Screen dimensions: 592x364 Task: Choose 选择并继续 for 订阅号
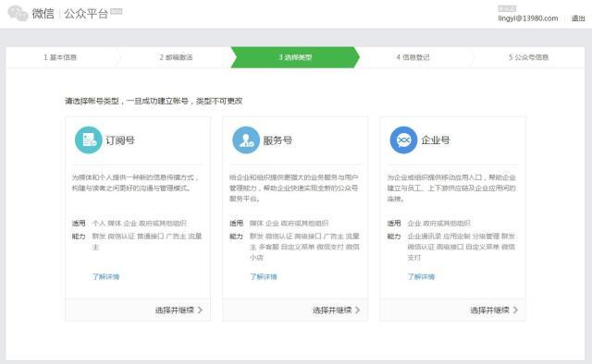coord(175,310)
